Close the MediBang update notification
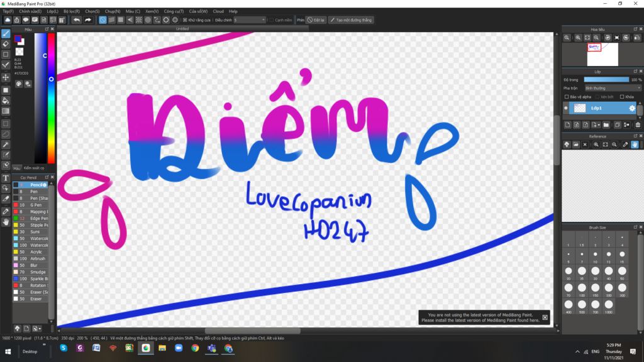Image resolution: width=644 pixels, height=362 pixels. click(x=545, y=317)
